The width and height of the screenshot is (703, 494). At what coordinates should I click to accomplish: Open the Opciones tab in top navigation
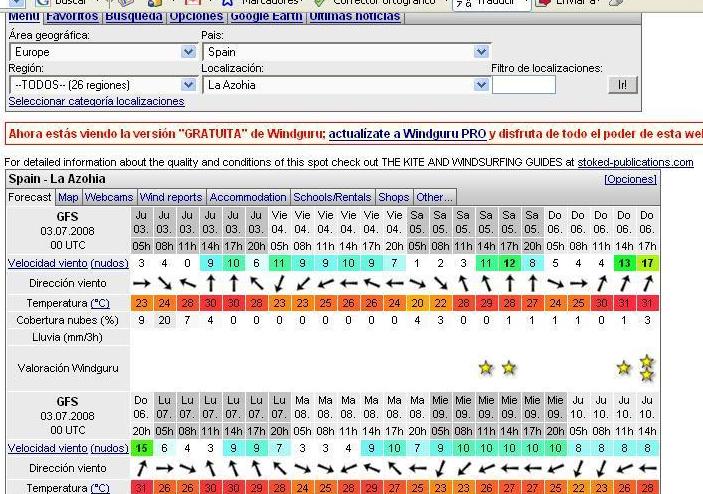tap(196, 17)
